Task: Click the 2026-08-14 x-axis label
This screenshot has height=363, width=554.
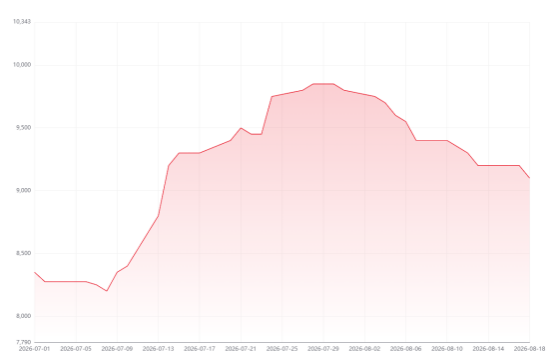Action: [x=488, y=349]
